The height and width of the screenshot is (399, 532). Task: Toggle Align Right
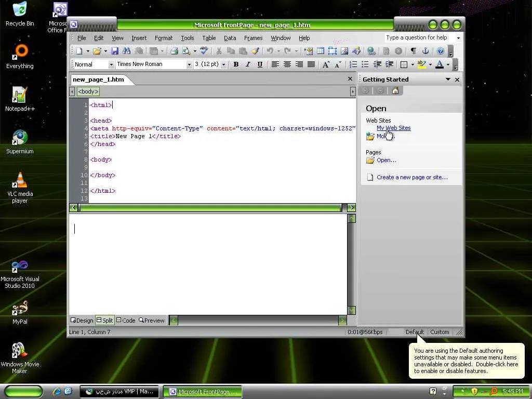[x=299, y=64]
